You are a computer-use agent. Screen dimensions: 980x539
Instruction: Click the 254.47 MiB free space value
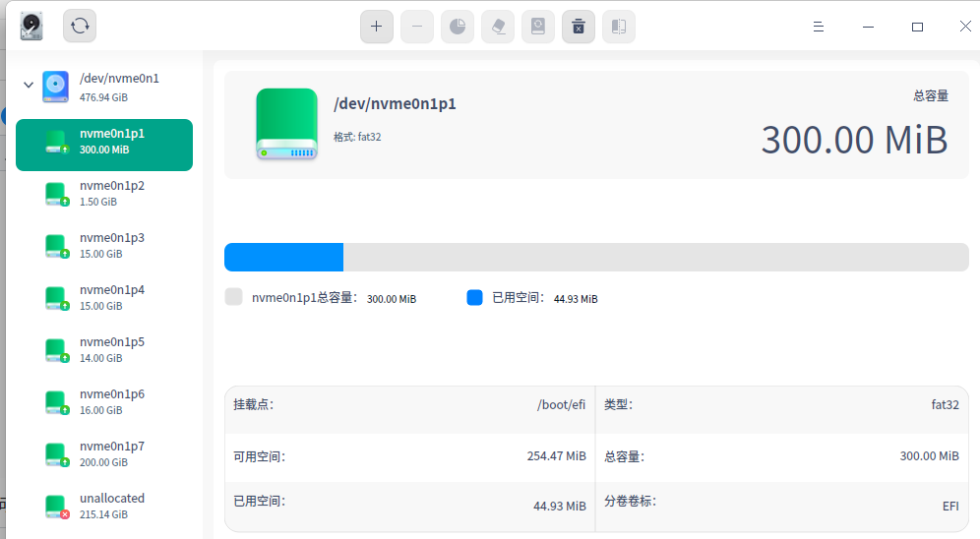tap(556, 456)
